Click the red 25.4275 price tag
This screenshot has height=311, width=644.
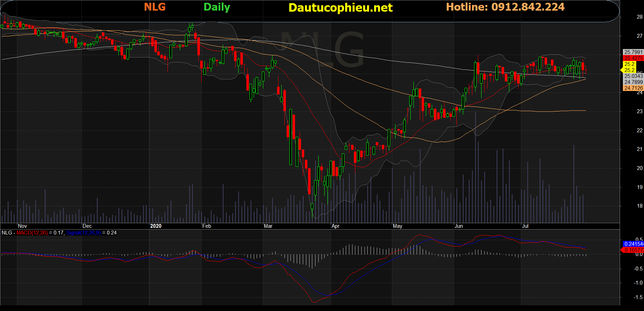click(633, 58)
